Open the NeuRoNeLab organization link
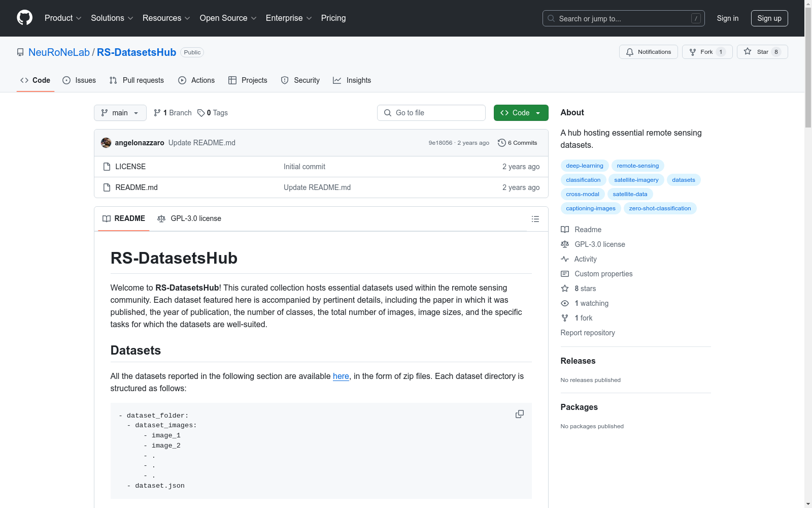The width and height of the screenshot is (812, 508). (x=59, y=52)
